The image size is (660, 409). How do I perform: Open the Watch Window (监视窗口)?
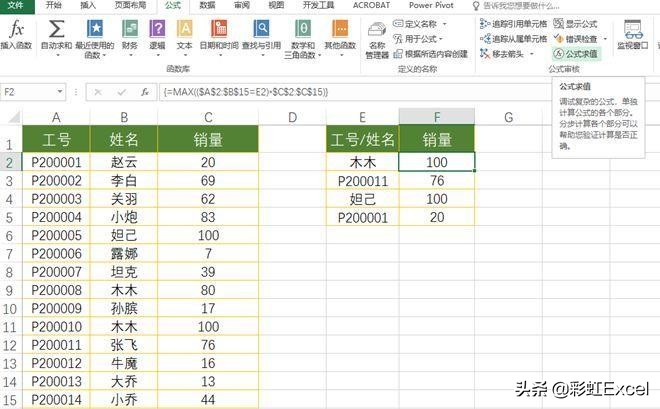[x=633, y=35]
